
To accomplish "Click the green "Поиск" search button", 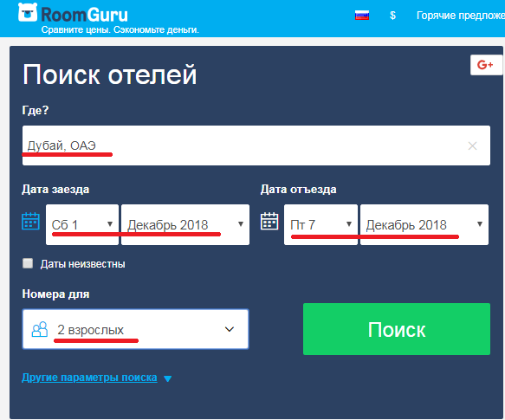I will 397,329.
